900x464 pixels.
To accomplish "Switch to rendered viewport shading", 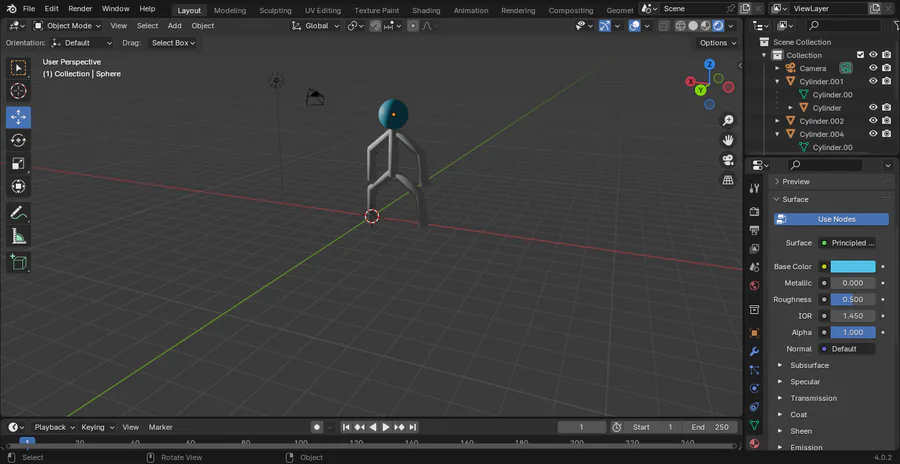I will coord(718,26).
